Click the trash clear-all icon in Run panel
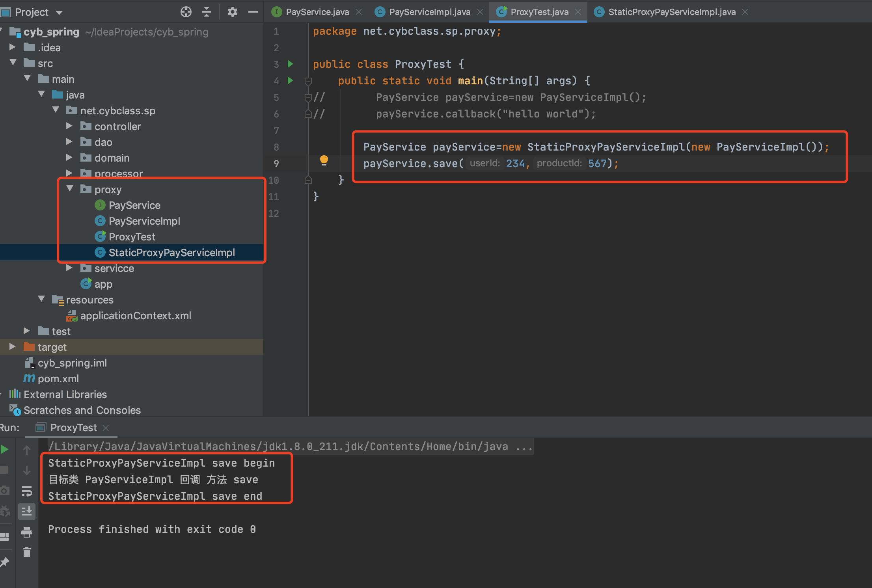The height and width of the screenshot is (588, 872). click(27, 552)
